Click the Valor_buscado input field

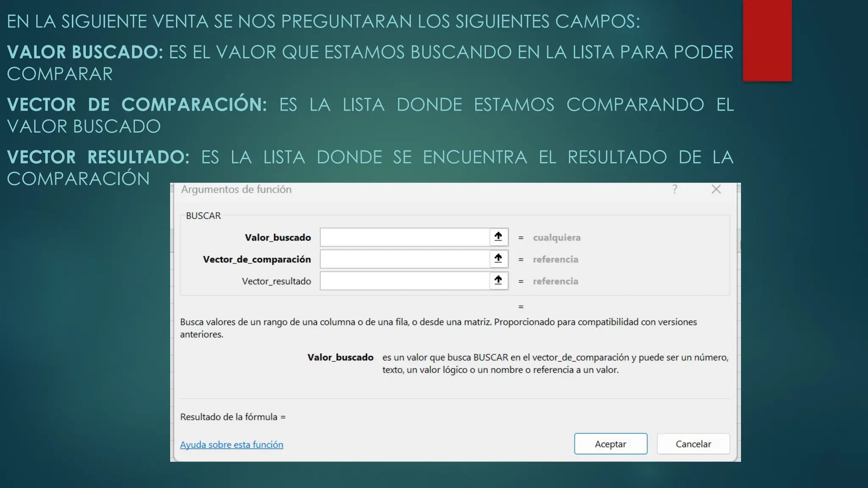coord(405,237)
